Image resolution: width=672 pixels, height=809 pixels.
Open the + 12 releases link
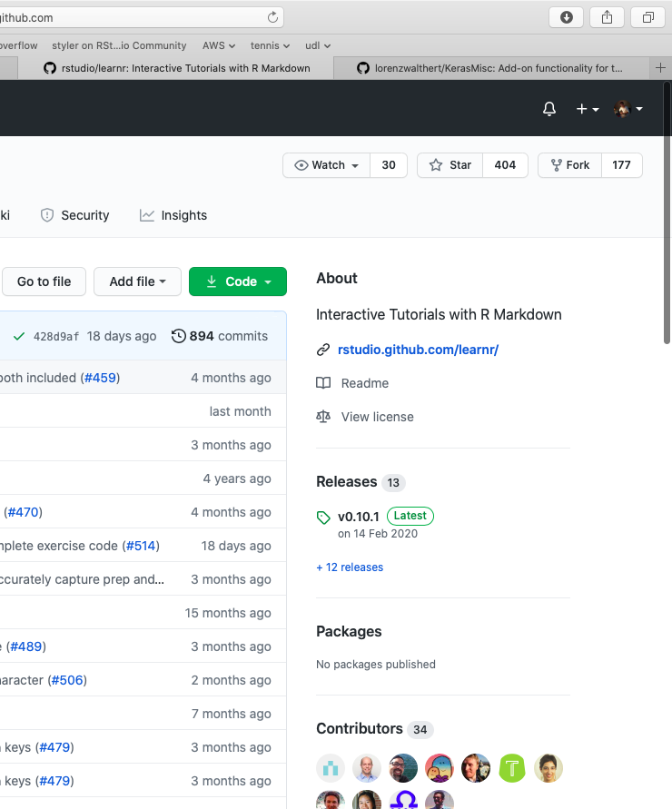349,567
